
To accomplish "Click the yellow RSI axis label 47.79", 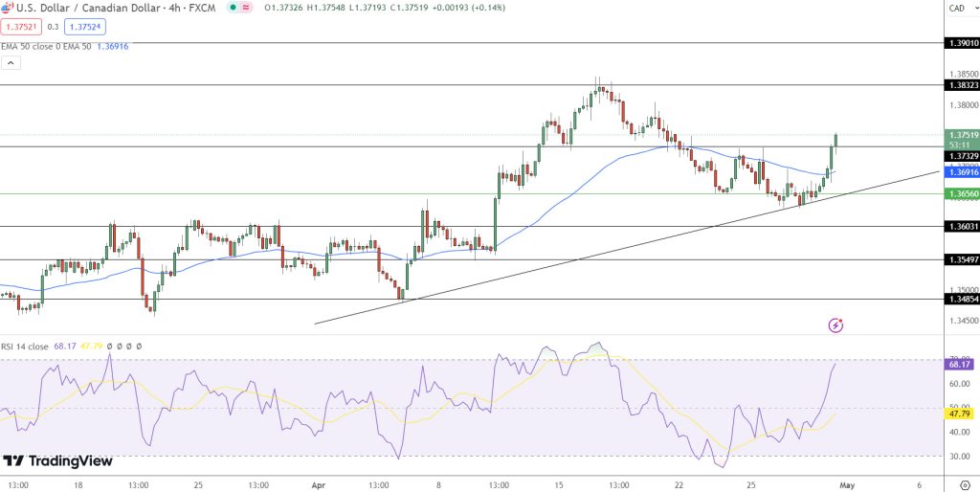I will [x=959, y=414].
